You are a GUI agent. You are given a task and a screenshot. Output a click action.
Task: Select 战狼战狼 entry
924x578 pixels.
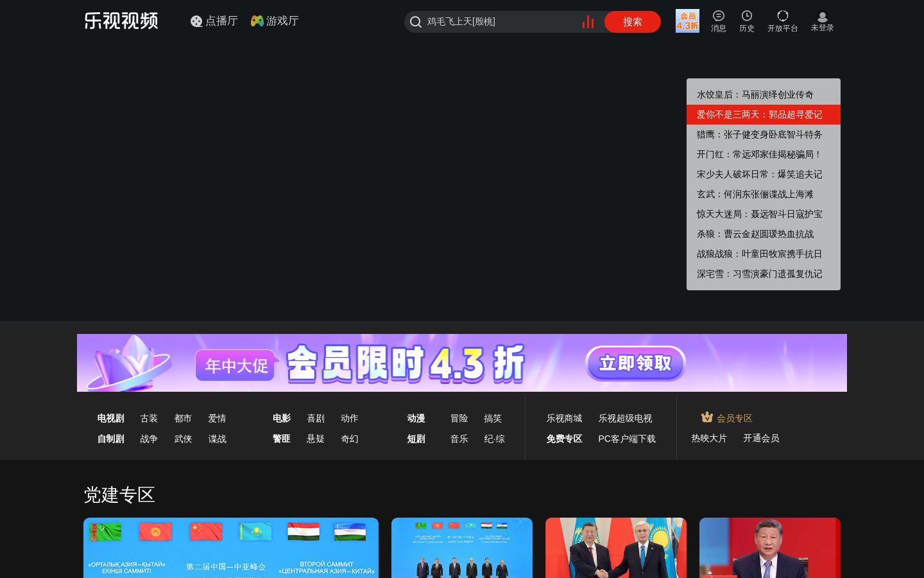pyautogui.click(x=764, y=254)
